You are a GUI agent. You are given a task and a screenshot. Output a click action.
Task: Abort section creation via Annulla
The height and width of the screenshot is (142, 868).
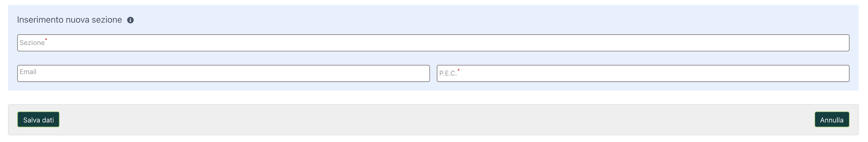tap(832, 119)
